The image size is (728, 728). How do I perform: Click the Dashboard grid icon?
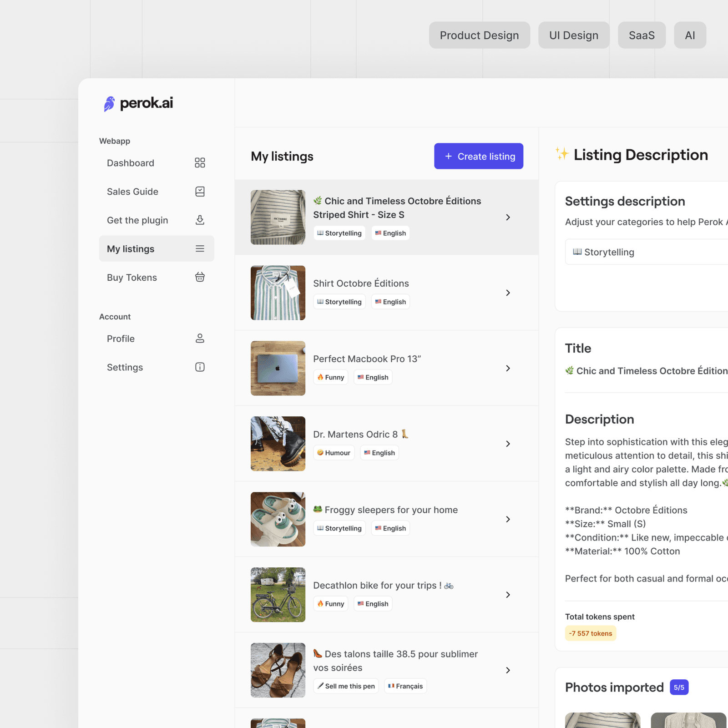point(200,163)
